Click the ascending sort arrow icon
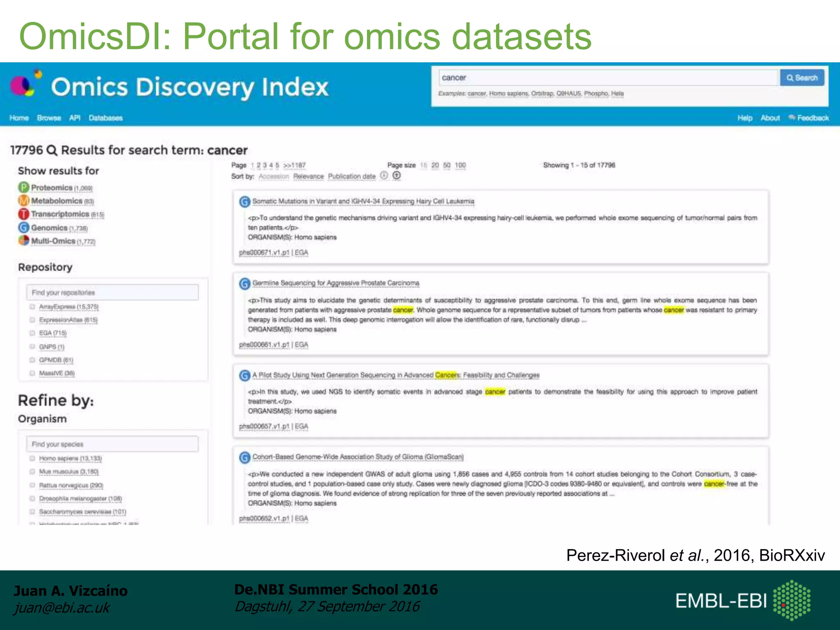Image resolution: width=840 pixels, height=630 pixels. click(396, 176)
